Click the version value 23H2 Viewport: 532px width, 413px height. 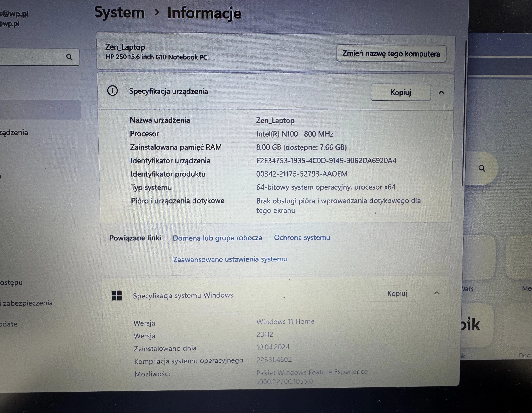[265, 334]
